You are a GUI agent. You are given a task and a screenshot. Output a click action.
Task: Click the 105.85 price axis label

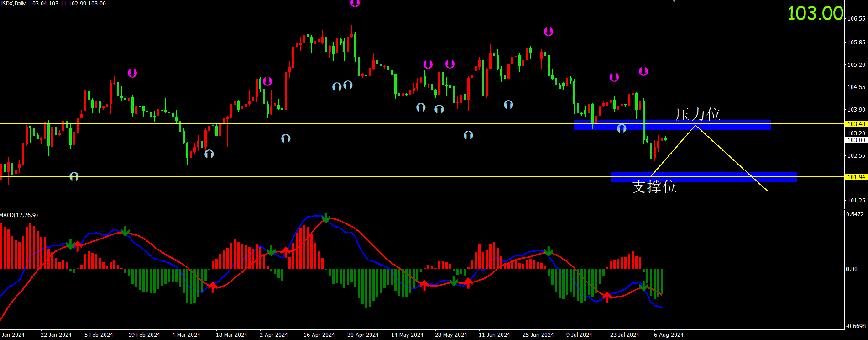pyautogui.click(x=856, y=42)
